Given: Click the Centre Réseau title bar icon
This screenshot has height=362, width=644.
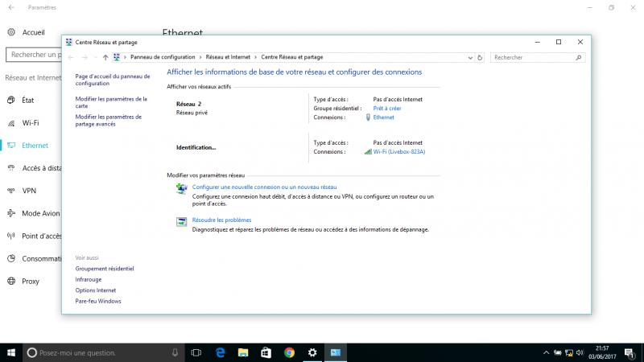Looking at the screenshot, I should 69,43.
